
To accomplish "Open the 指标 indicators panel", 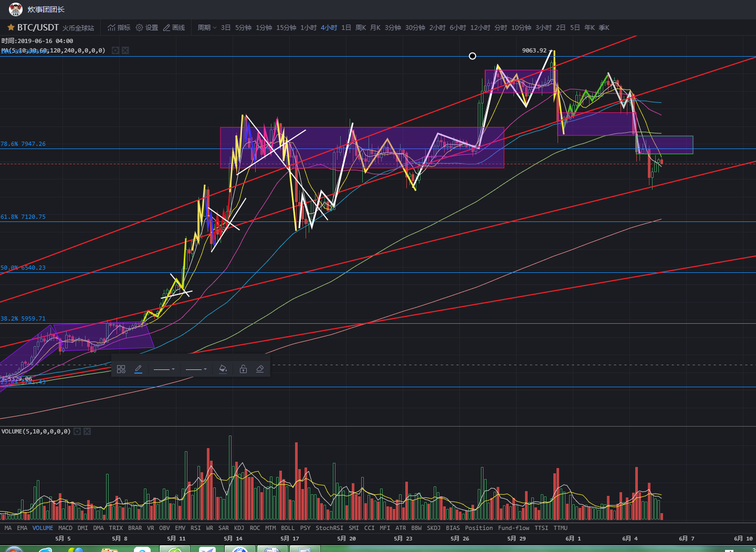I will tap(119, 27).
